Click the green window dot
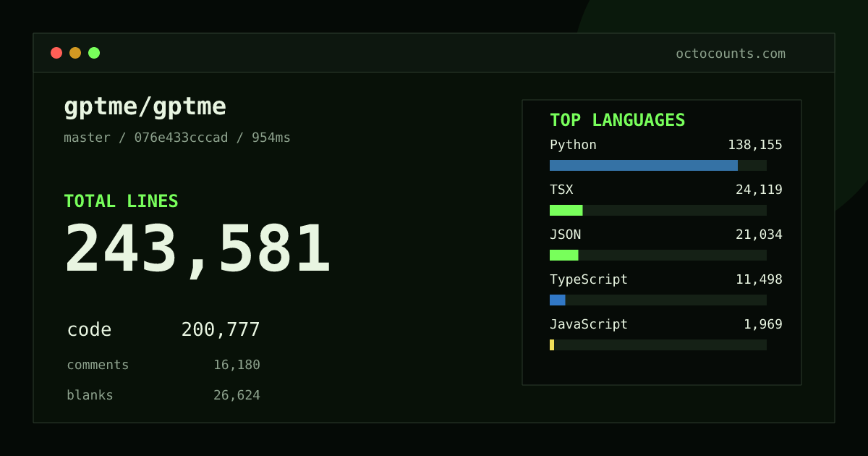Screen dimensions: 868x456 (x=94, y=53)
